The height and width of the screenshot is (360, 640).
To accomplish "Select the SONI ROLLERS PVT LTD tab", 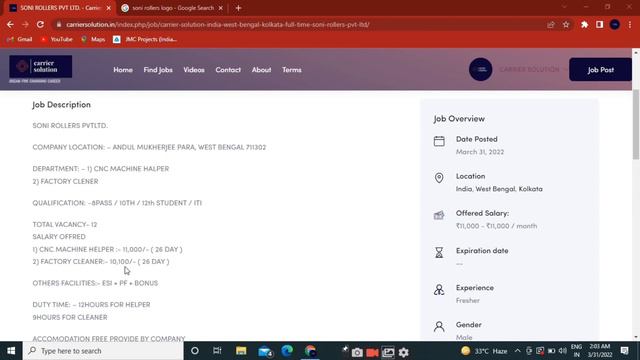I will 60,8.
